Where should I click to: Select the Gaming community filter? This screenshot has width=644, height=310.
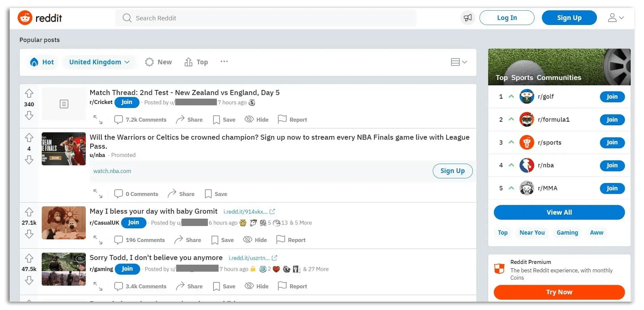point(567,233)
